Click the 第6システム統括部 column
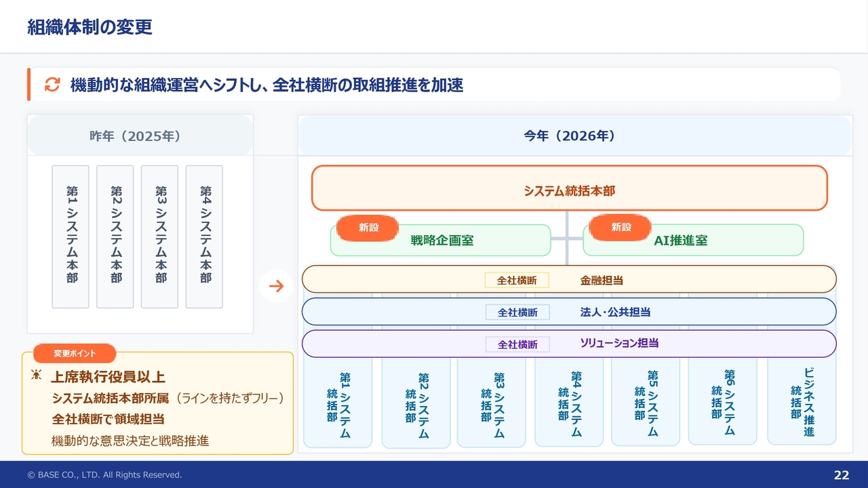 click(722, 403)
